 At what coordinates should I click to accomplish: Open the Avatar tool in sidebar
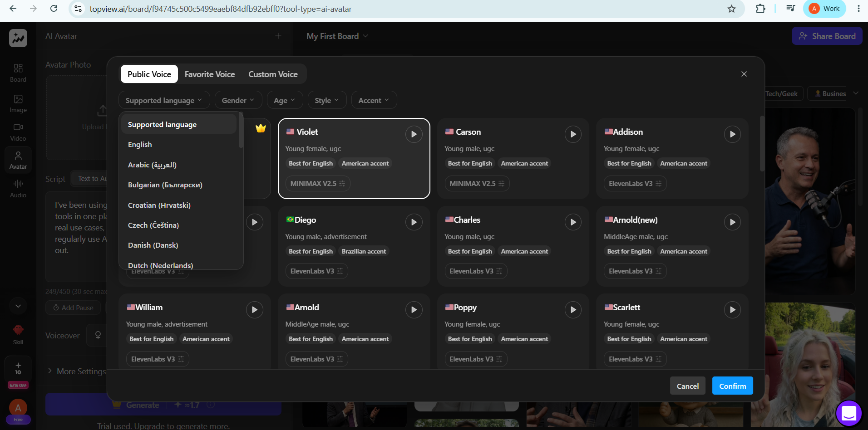18,160
